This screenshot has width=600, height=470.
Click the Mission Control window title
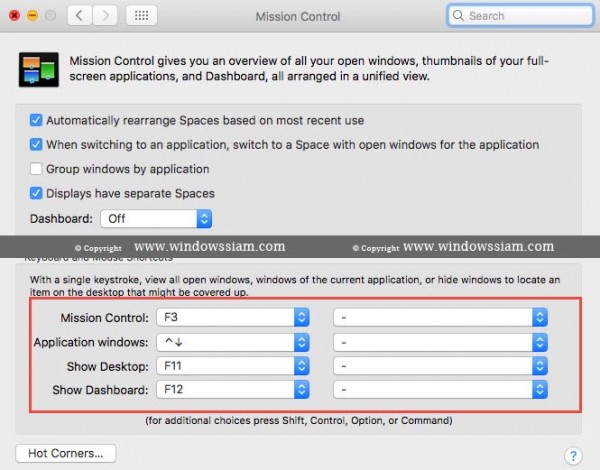click(x=298, y=16)
